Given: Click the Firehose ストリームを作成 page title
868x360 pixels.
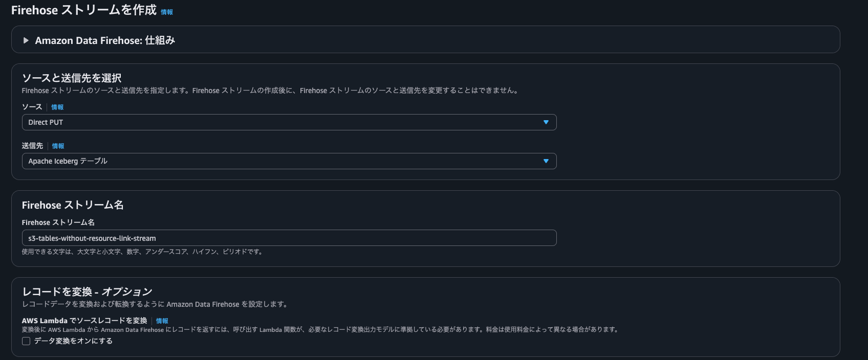Looking at the screenshot, I should tap(84, 10).
